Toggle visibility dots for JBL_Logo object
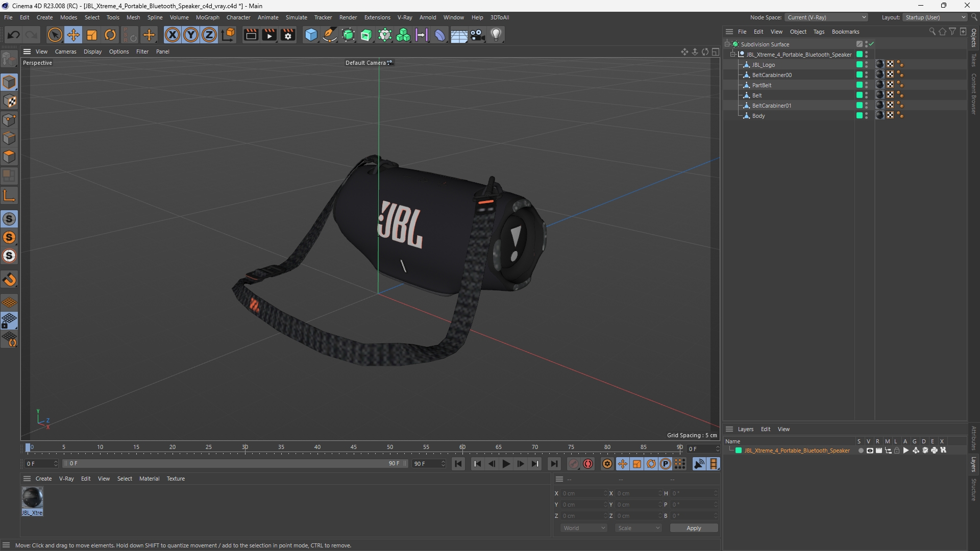Screen dimensions: 980x551 (867, 65)
